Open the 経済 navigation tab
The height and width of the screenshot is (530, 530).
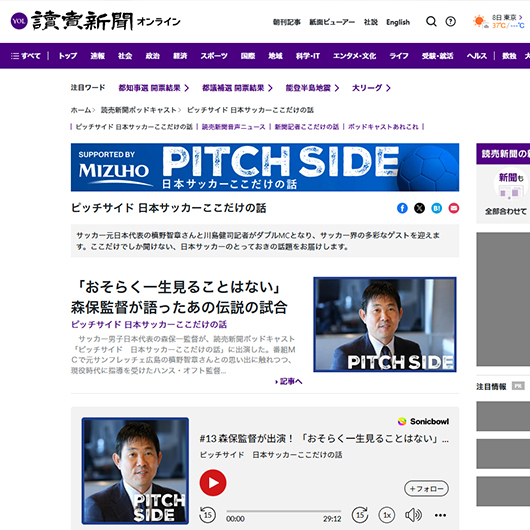pos(180,56)
